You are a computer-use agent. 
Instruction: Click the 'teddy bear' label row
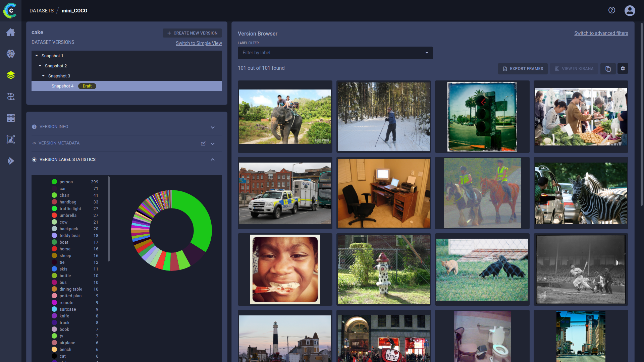pyautogui.click(x=75, y=235)
